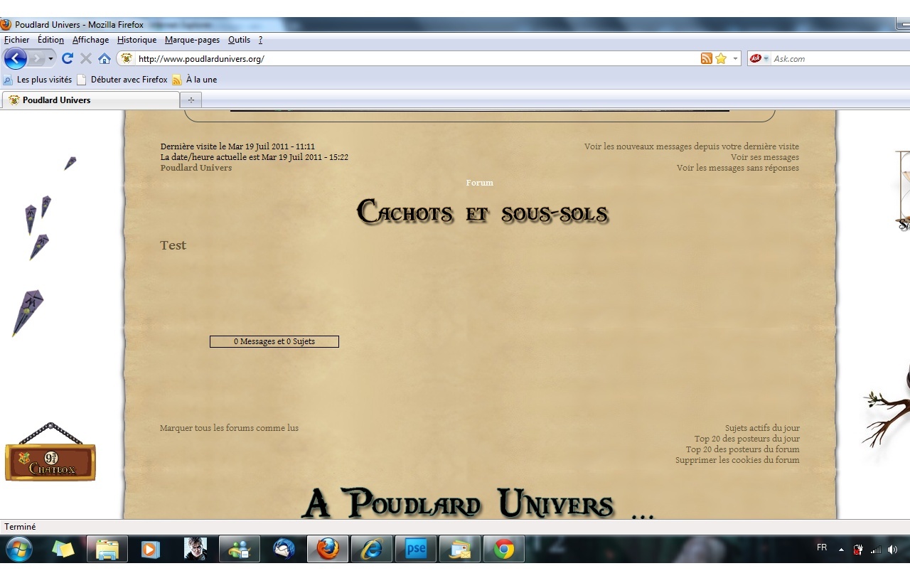The image size is (910, 588).
Task: Open a new tab with the plus button
Action: [x=191, y=100]
